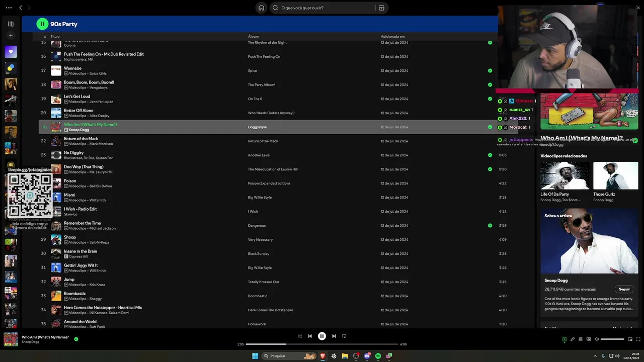Image resolution: width=644 pixels, height=362 pixels.
Task: Go back with the left arrow
Action: [21, 8]
